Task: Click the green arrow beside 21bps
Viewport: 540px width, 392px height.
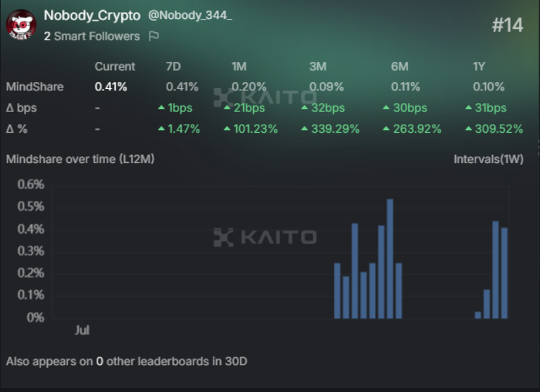Action: [227, 108]
